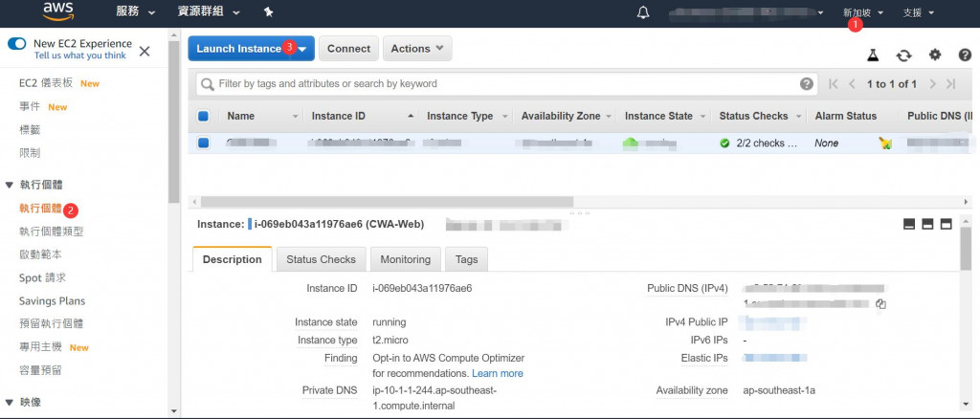Uncheck the selected instance row checkbox

203,143
